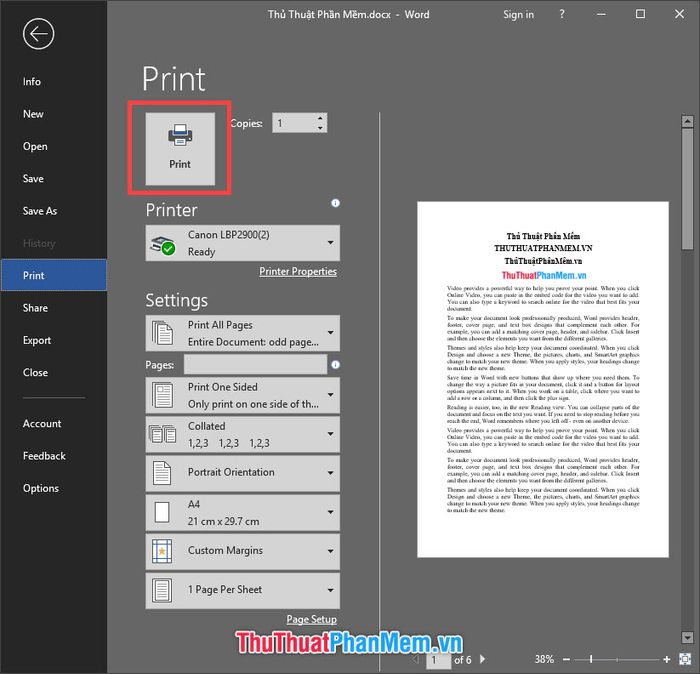Increase copies with the up spinner arrow
The height and width of the screenshot is (674, 700).
coord(320,119)
